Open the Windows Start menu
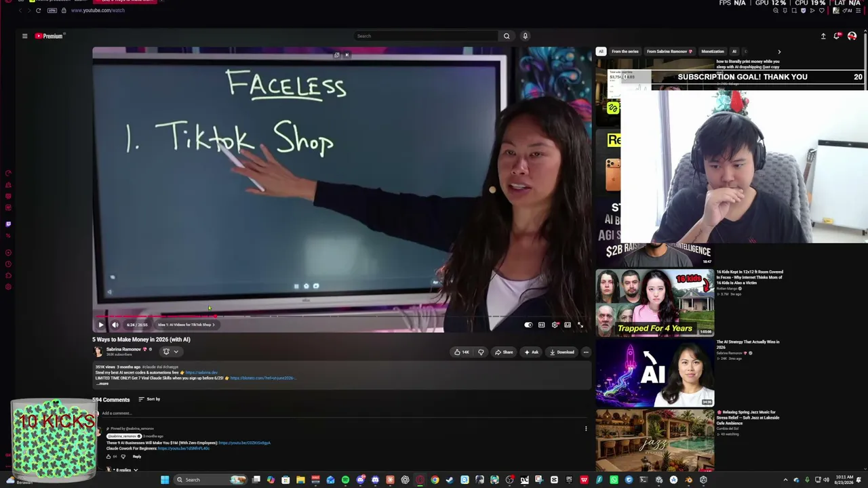868x488 pixels. point(164,480)
